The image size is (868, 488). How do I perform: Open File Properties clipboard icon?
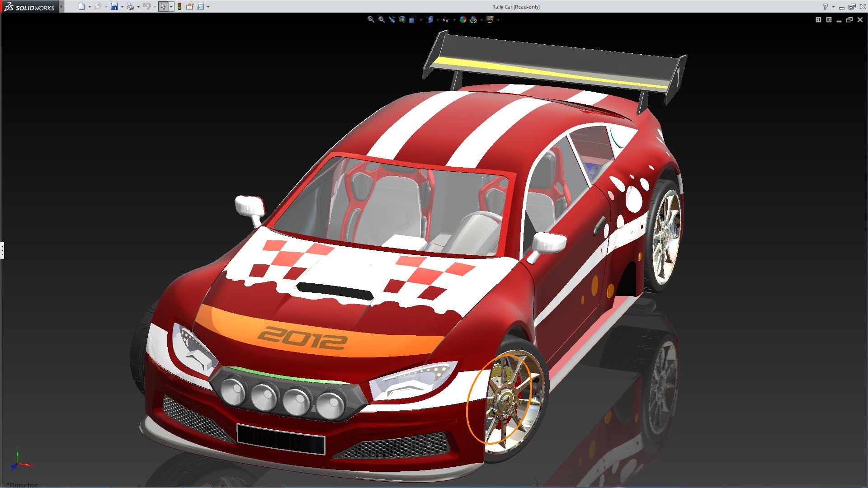(190, 6)
